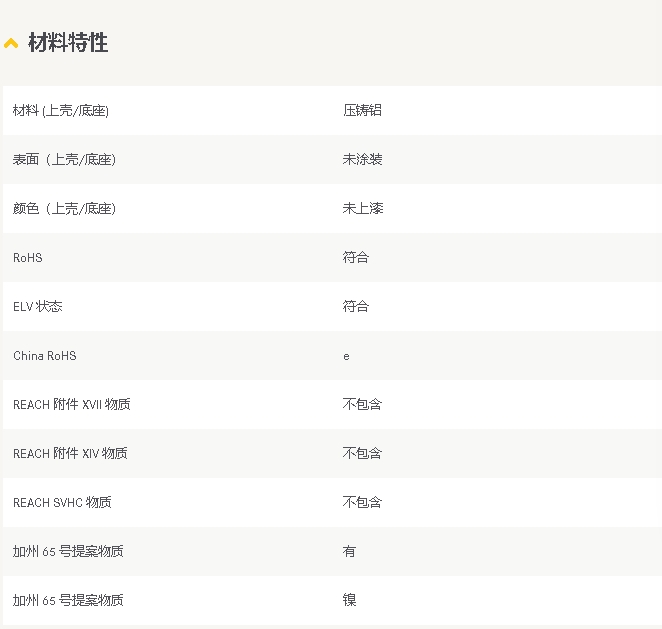Select the 材料 (上壳/底座) row label
The height and width of the screenshot is (629, 662).
[x=61, y=111]
